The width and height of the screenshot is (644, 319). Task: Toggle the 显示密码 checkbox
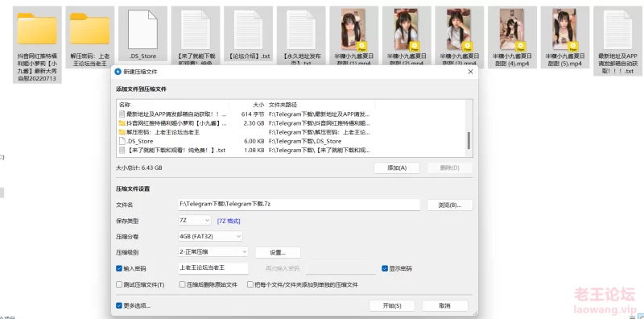pos(385,268)
